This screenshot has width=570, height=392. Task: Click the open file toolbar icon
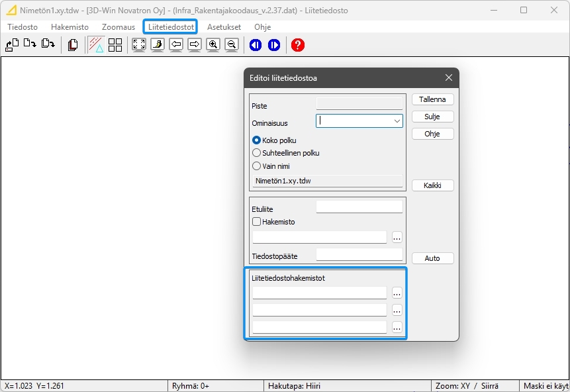point(12,45)
